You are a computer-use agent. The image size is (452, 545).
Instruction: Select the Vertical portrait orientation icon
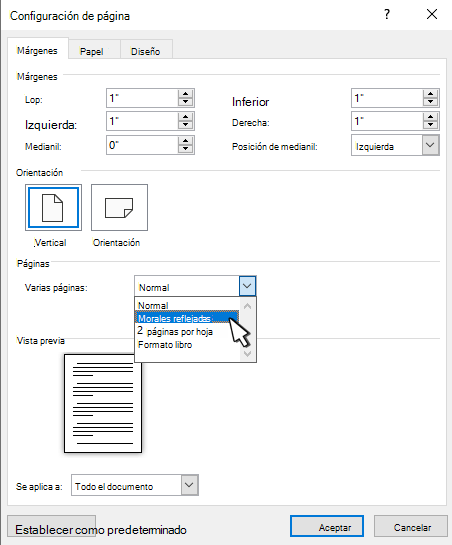tap(54, 208)
